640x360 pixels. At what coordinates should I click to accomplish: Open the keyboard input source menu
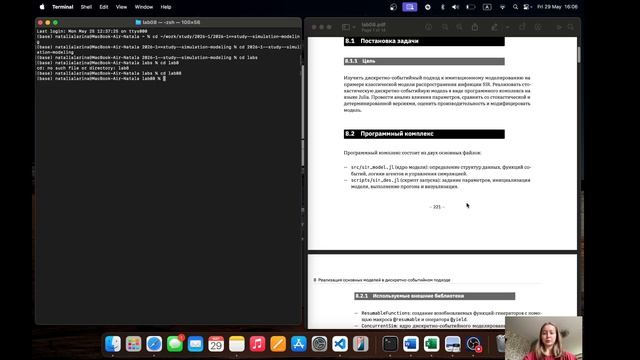[x=487, y=7]
